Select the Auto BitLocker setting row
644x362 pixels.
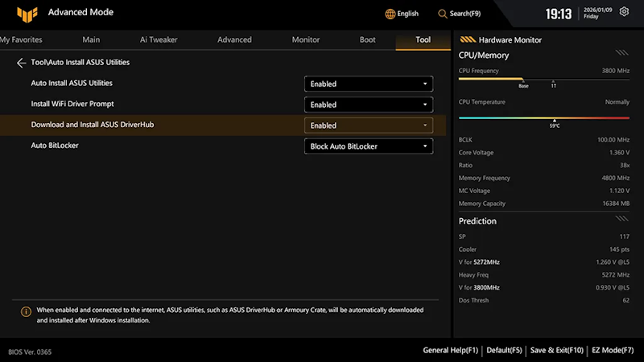coord(223,146)
